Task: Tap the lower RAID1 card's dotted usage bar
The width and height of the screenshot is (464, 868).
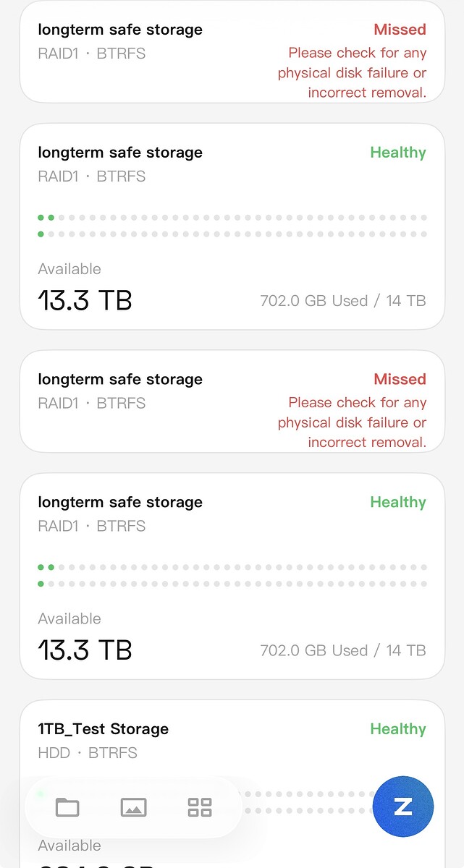Action: pyautogui.click(x=232, y=575)
